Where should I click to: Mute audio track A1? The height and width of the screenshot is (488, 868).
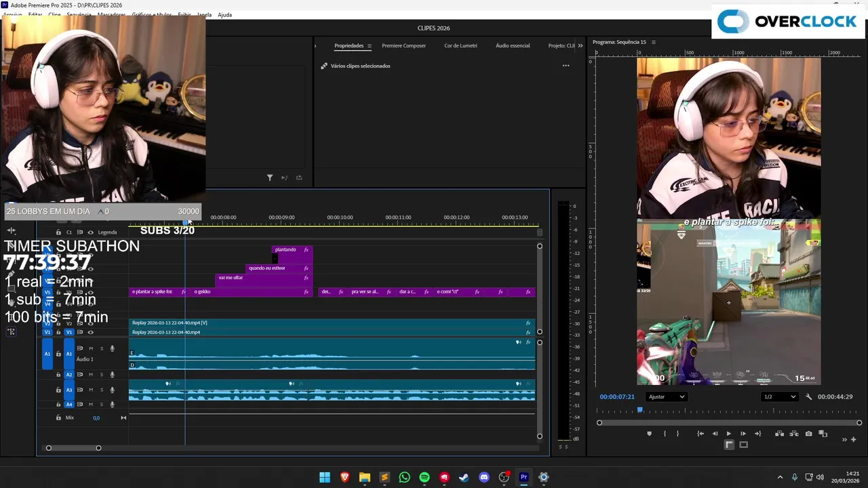[x=91, y=348]
